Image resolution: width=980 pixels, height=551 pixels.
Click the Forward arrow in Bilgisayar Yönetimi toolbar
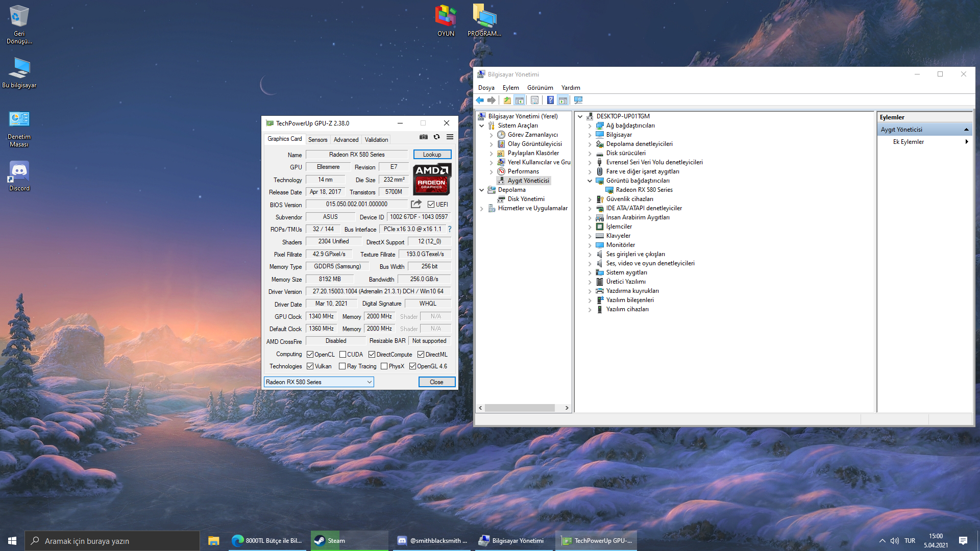(492, 101)
